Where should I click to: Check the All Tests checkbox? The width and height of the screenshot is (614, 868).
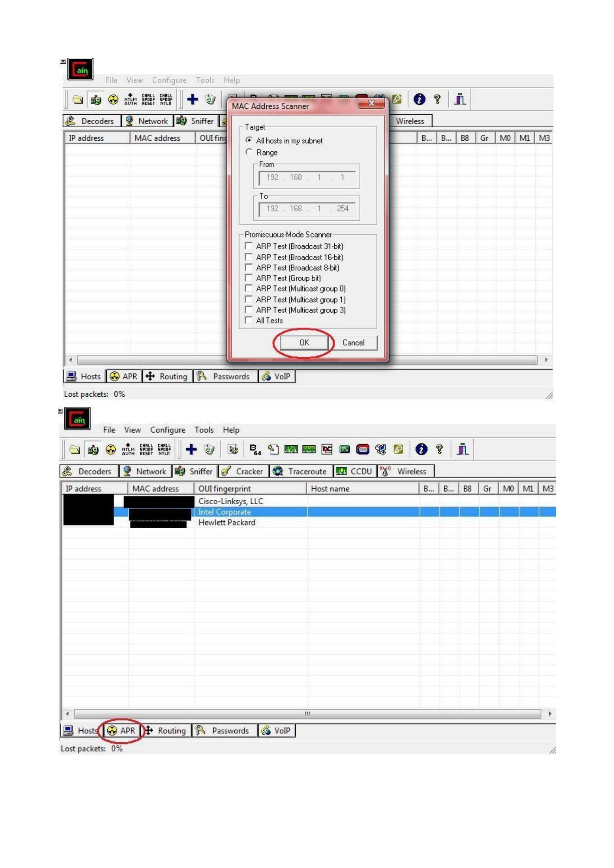click(248, 320)
